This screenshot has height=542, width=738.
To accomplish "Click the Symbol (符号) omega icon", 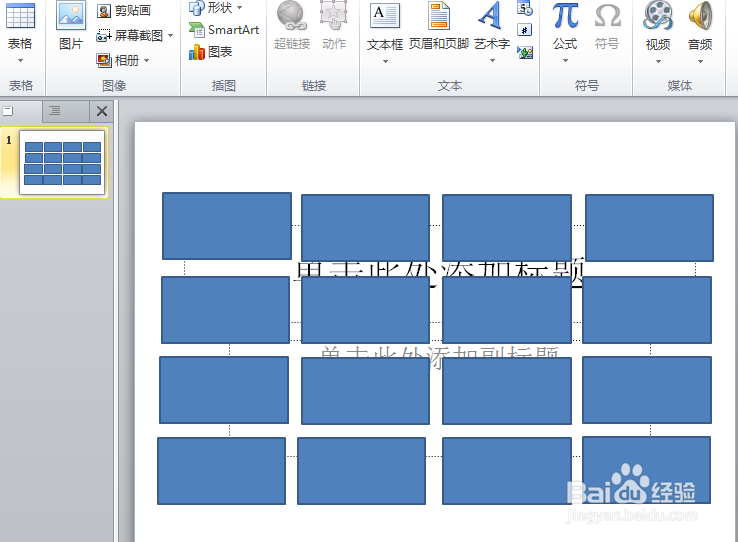I will 607,16.
